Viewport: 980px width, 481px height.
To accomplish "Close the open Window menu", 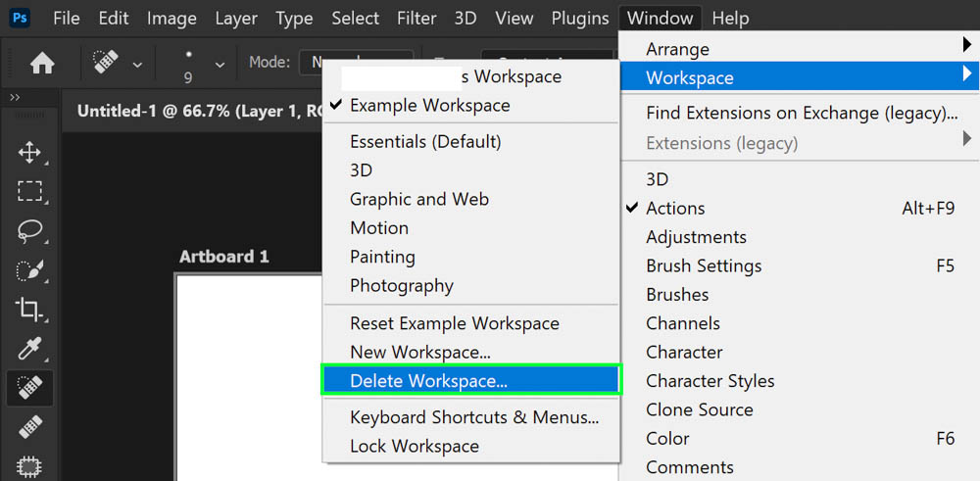I will 660,18.
